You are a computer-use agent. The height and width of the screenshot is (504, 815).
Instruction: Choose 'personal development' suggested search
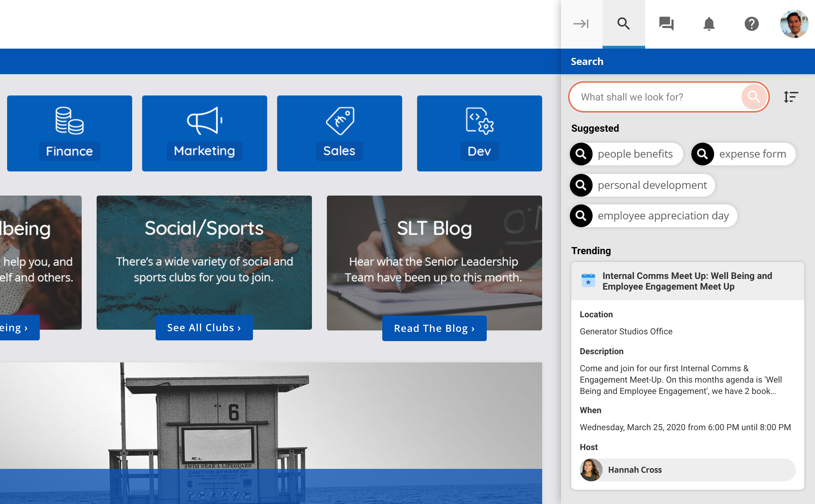coord(642,185)
